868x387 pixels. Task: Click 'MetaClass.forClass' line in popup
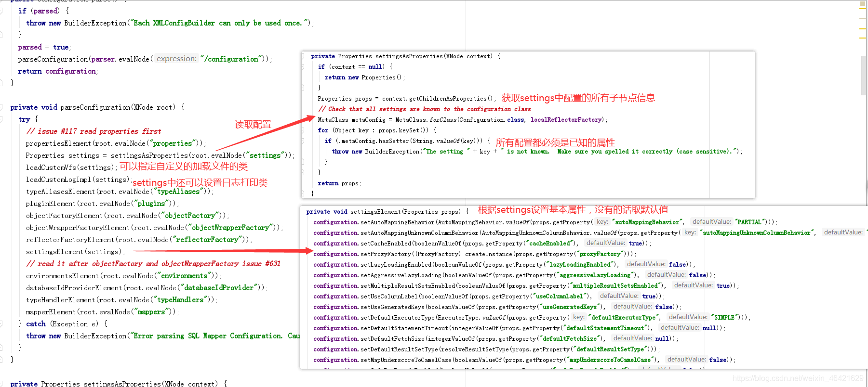(463, 120)
